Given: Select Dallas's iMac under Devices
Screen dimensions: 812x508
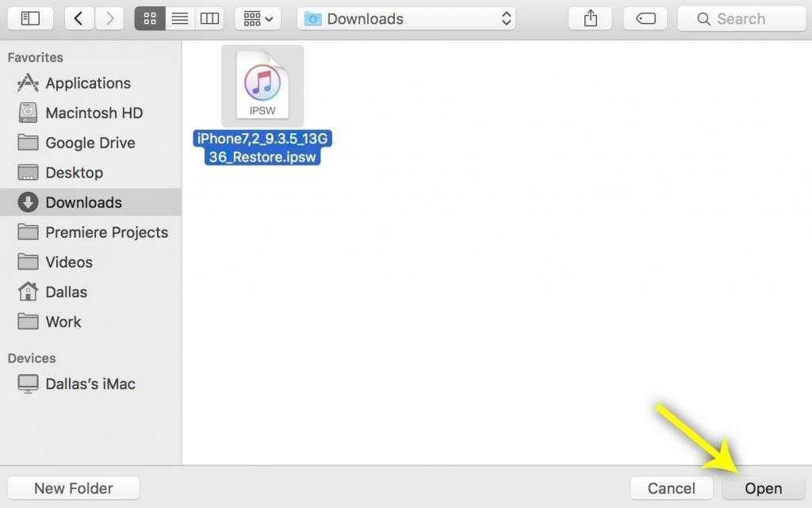Looking at the screenshot, I should coord(90,384).
